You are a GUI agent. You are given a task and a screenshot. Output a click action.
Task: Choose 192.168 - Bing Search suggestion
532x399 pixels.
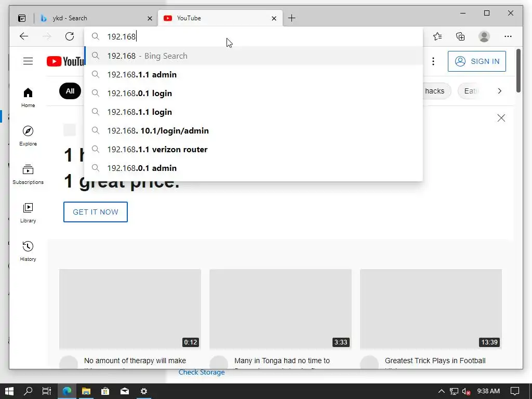(254, 56)
